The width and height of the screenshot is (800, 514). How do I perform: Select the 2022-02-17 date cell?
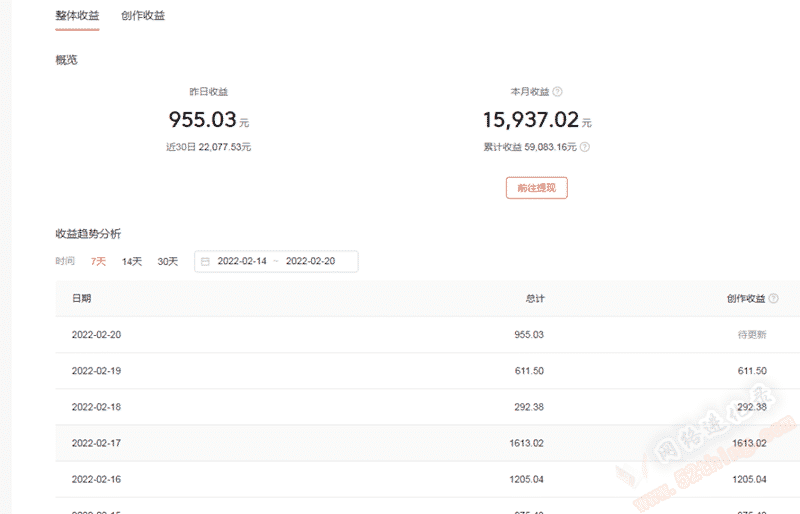[x=96, y=444]
